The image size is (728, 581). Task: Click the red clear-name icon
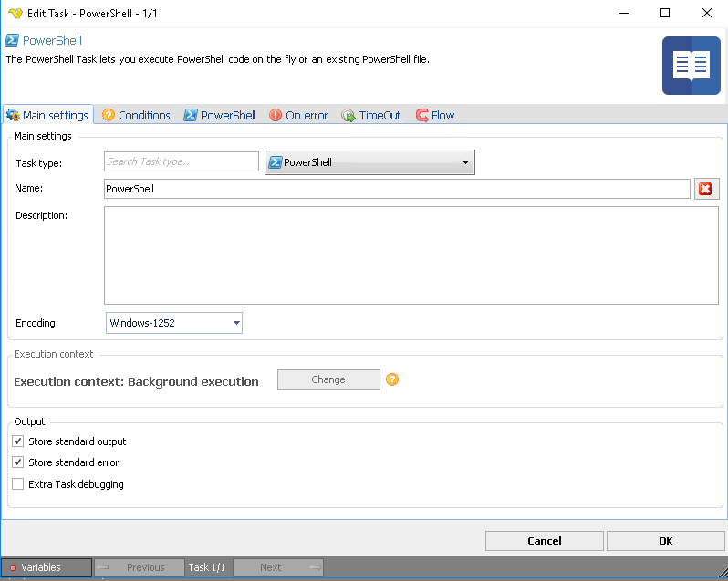706,189
